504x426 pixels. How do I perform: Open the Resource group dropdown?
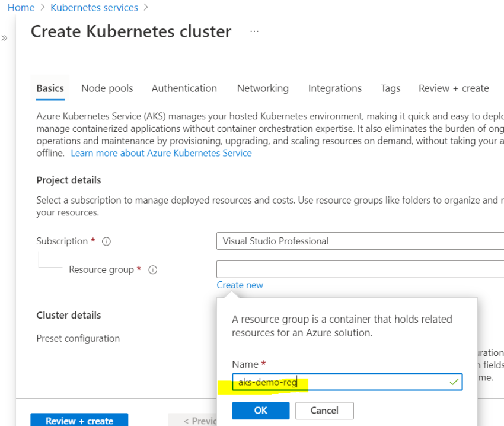pos(356,269)
